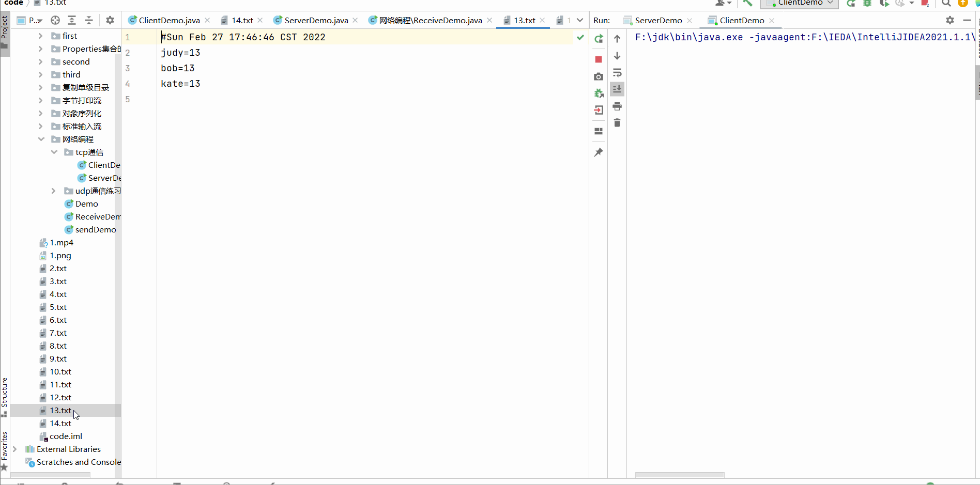Screen dimensions: 980x485
Task: Stop the running process with red square
Action: 599,59
